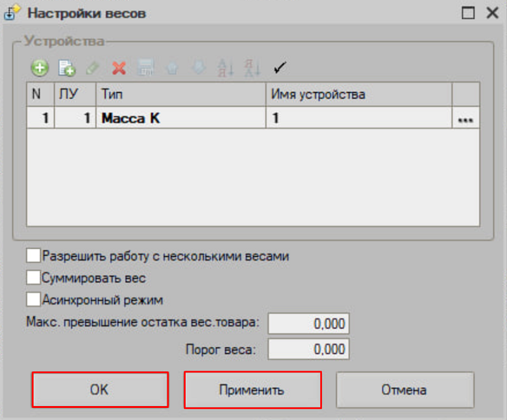Check the 'Асинхронный режим' option
Image resolution: width=507 pixels, height=420 pixels.
click(33, 299)
